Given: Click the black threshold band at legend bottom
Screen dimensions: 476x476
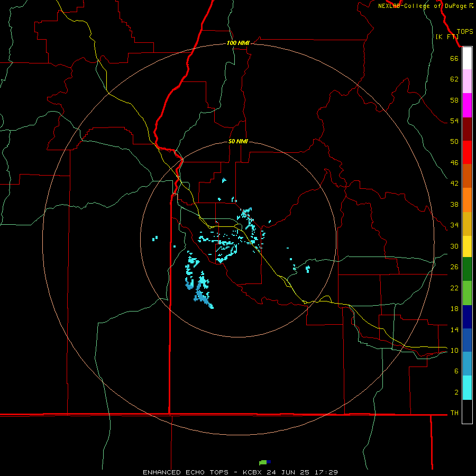Looking at the screenshot, I should coord(467,411).
